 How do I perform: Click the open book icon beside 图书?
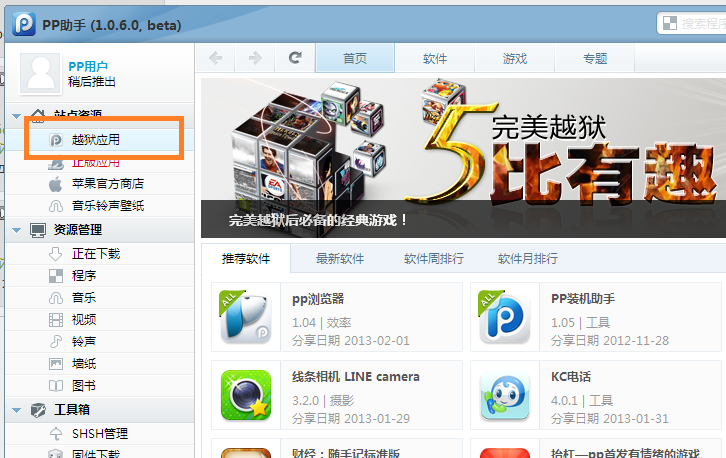[56, 386]
